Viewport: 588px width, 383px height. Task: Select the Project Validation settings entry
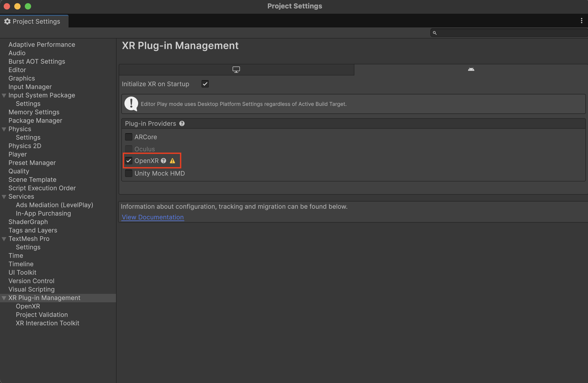(x=42, y=314)
